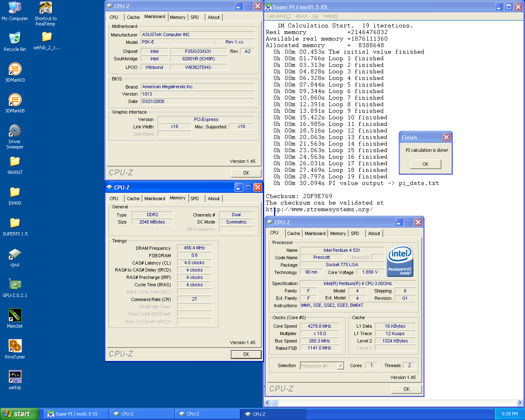Click OK in Memory CPU-Z window

[246, 354]
